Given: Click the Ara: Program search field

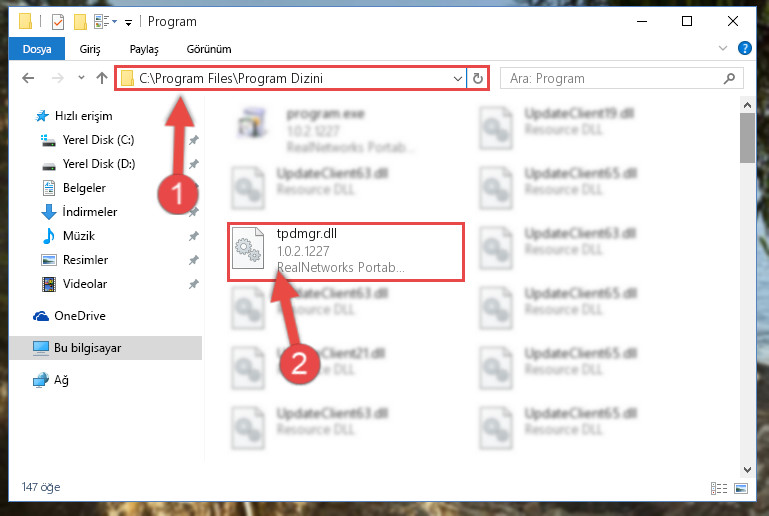Looking at the screenshot, I should point(611,78).
